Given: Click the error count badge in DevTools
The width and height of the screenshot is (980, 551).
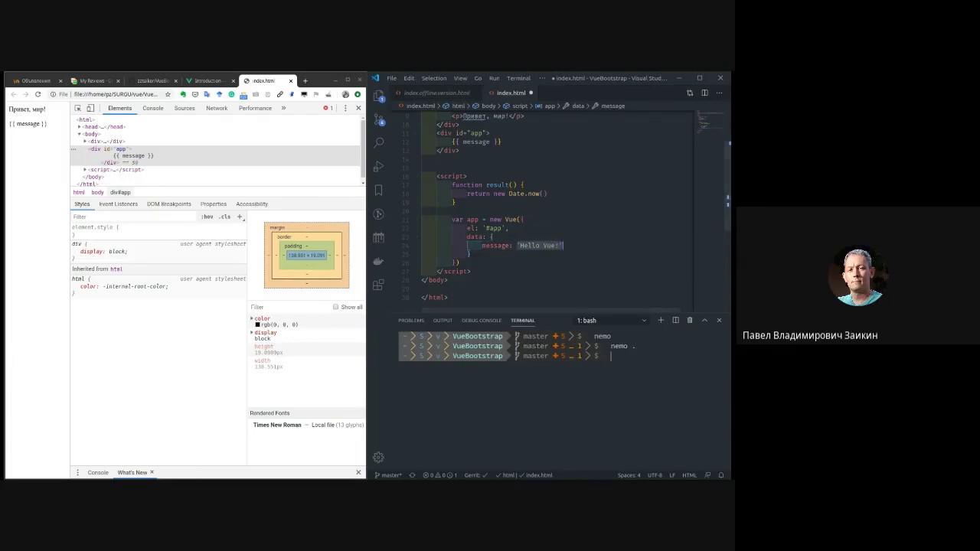Looking at the screenshot, I should tap(328, 108).
